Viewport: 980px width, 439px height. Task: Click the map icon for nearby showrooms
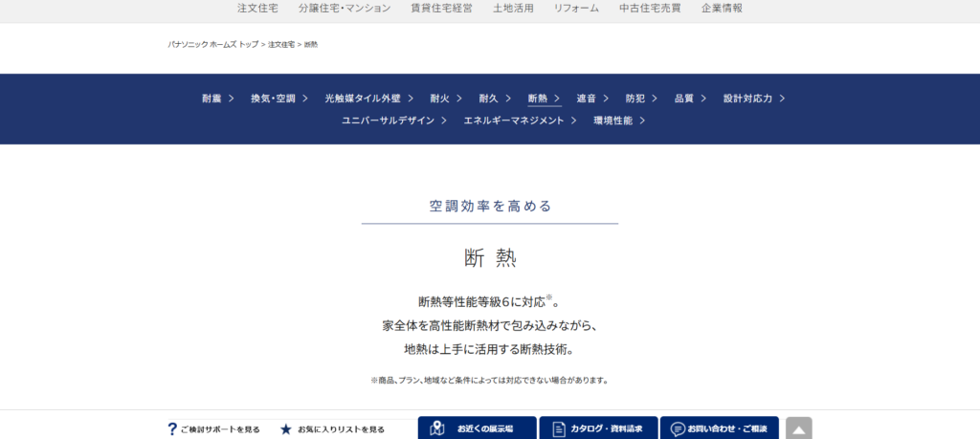(437, 428)
